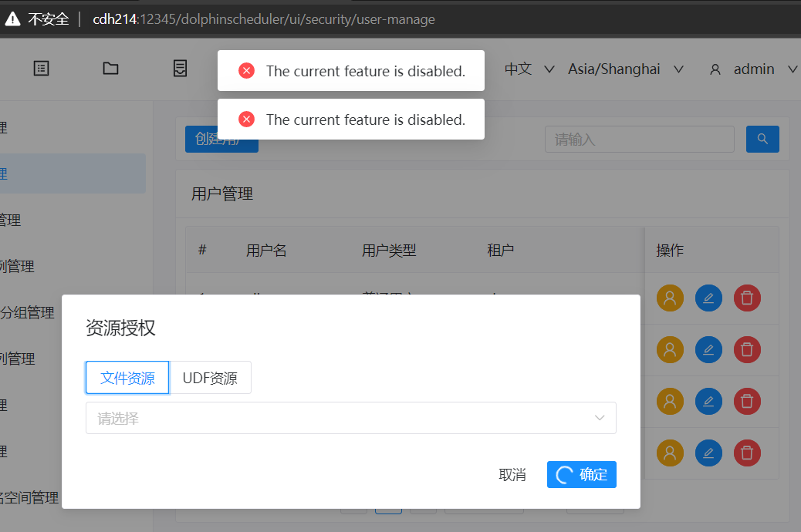Click red delete icon in third user row
This screenshot has height=532, width=801.
747,401
